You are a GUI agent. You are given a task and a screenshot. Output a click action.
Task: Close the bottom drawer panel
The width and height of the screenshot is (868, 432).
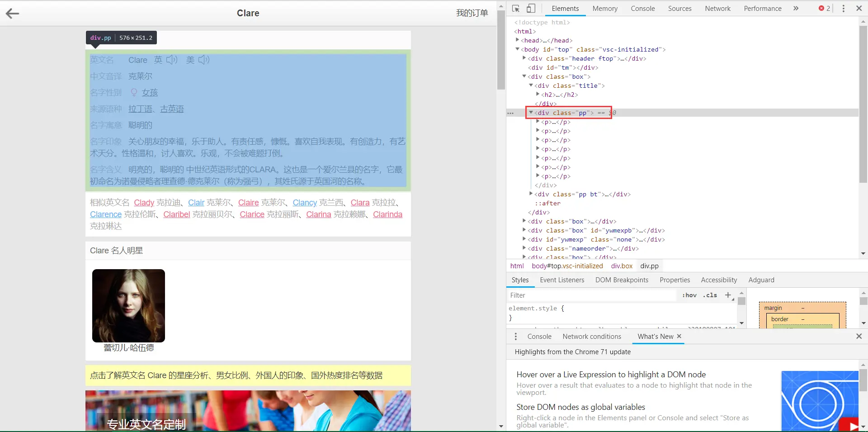(x=859, y=336)
